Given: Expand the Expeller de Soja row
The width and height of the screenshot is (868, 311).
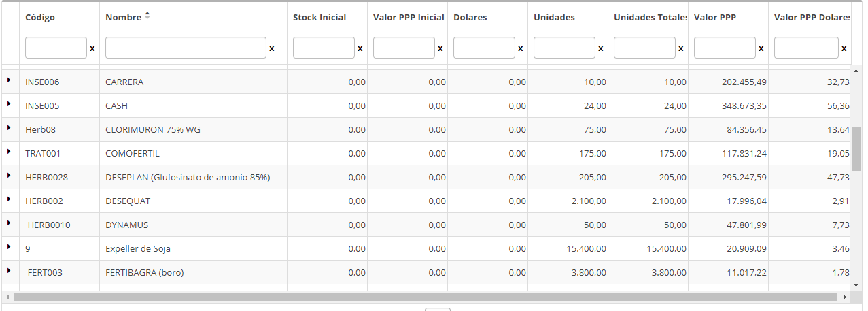Looking at the screenshot, I should click(10, 247).
